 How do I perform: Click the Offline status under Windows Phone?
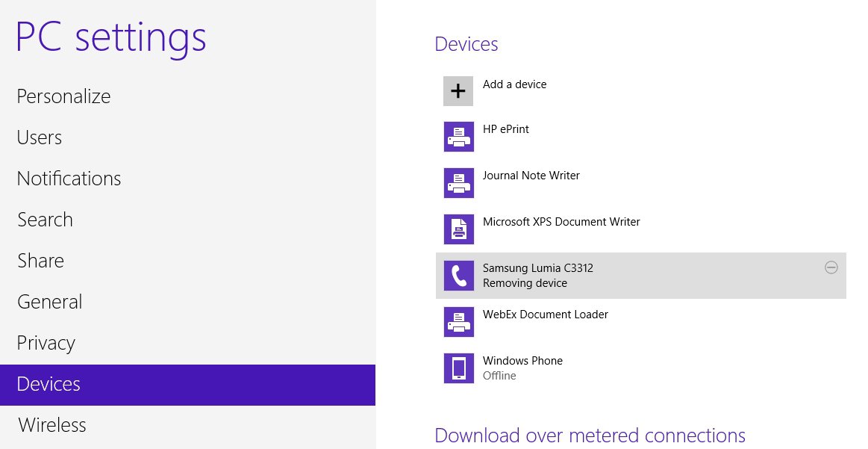499,376
